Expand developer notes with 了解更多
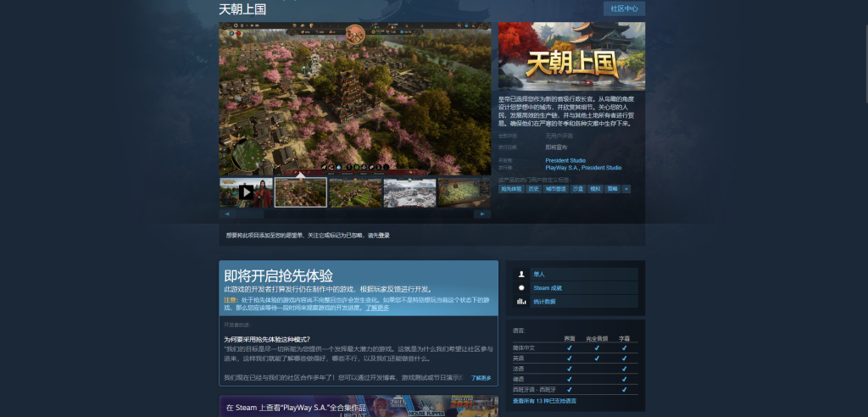This screenshot has height=417, width=868. coord(481,378)
